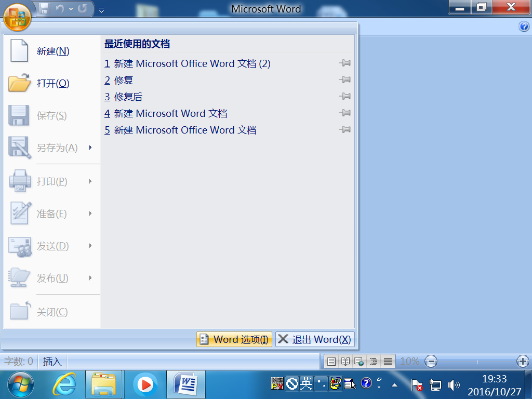Image resolution: width=532 pixels, height=399 pixels.
Task: Toggle the 插入 insert mode indicator
Action: tap(52, 362)
